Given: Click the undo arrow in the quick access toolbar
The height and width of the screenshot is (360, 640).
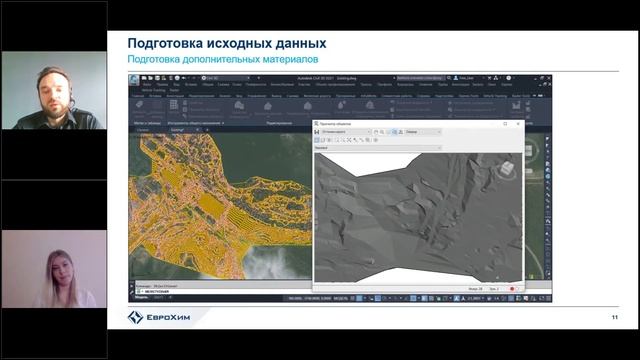Looking at the screenshot, I should [184, 78].
